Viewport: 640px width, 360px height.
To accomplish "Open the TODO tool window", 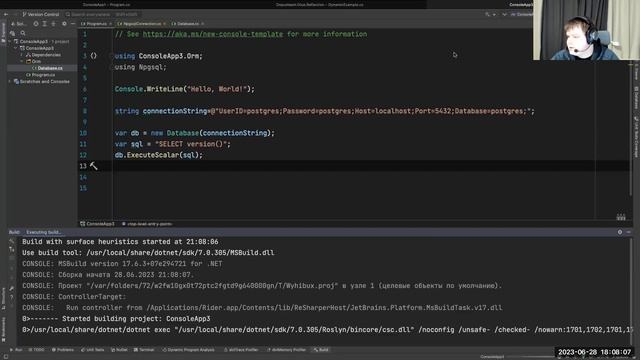I will [x=36, y=350].
